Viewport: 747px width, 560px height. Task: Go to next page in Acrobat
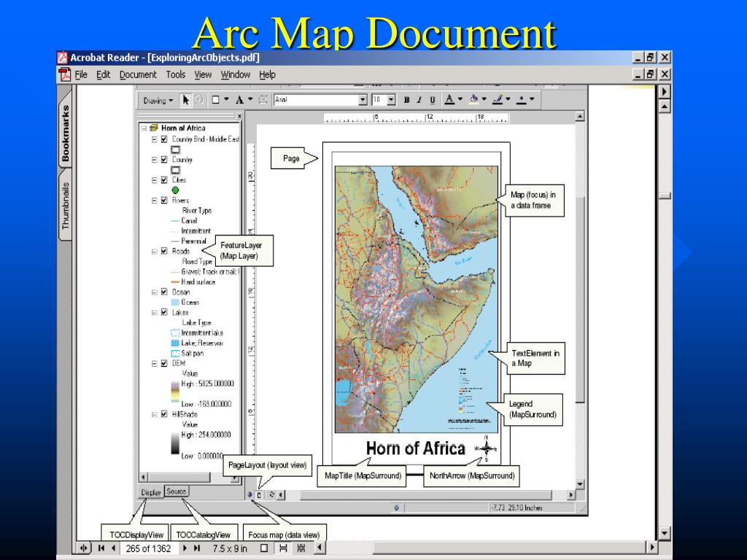click(x=185, y=548)
